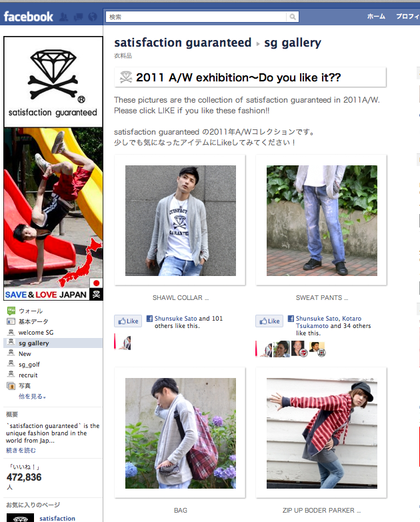The width and height of the screenshot is (420, 522).
Task: Open the BAG product photo
Action: (181, 433)
